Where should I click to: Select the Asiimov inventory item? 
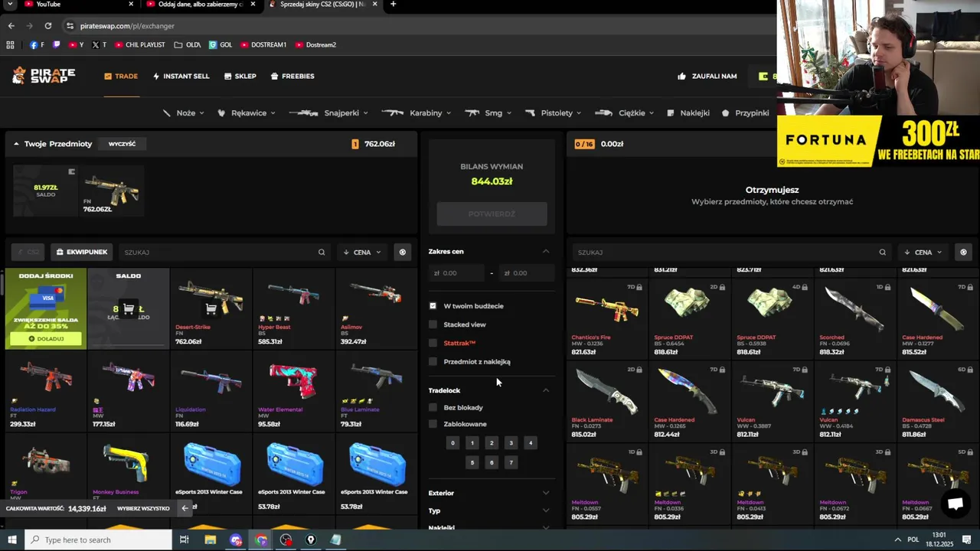coord(376,308)
